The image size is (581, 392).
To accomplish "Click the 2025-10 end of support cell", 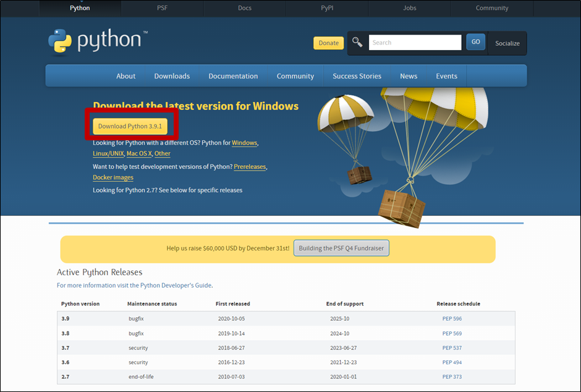I will [340, 318].
